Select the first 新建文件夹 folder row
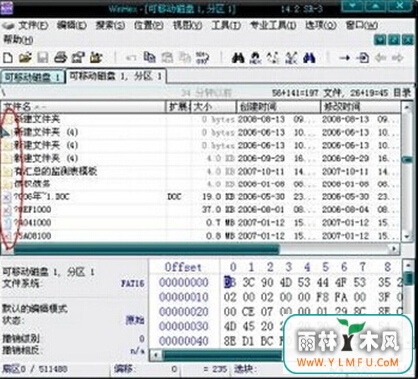 [x=200, y=119]
